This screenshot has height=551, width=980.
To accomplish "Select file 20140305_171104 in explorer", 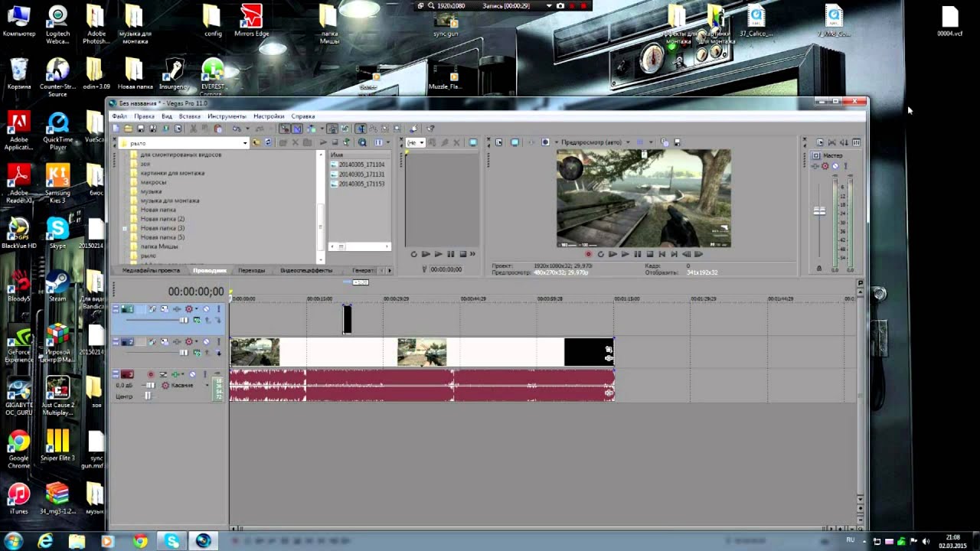I will [358, 165].
